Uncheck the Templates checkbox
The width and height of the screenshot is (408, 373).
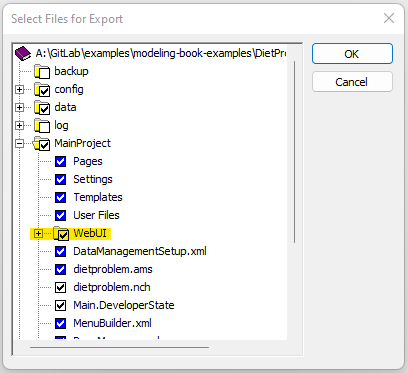click(60, 197)
